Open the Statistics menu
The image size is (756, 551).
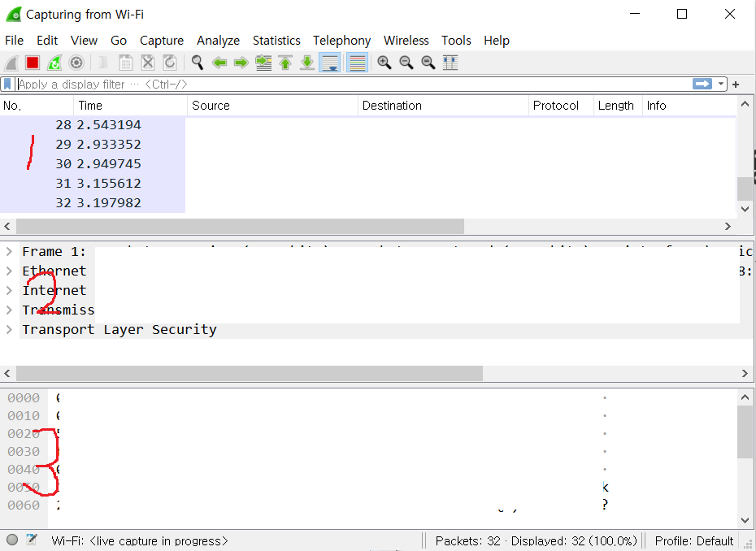[276, 41]
